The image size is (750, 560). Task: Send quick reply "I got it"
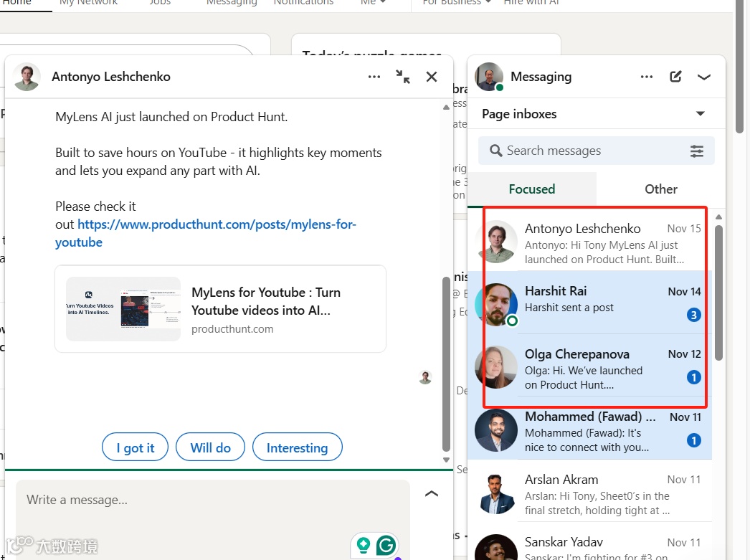pyautogui.click(x=135, y=447)
